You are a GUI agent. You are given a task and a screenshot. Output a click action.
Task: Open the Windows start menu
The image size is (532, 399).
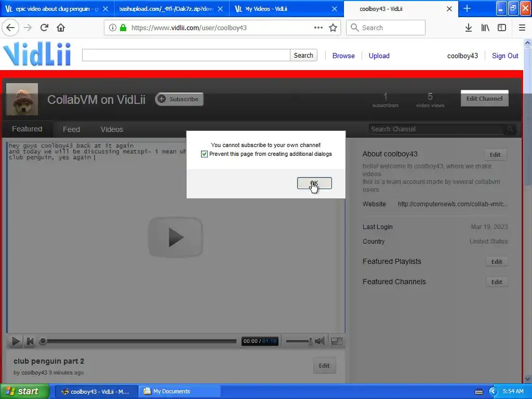24,391
